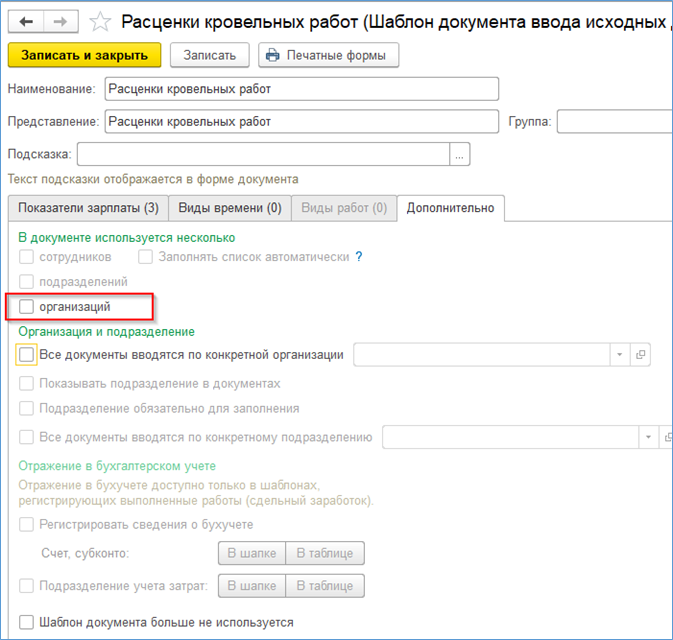Select 'В таблице' for Счет, субконто
This screenshot has width=673, height=640.
click(325, 554)
